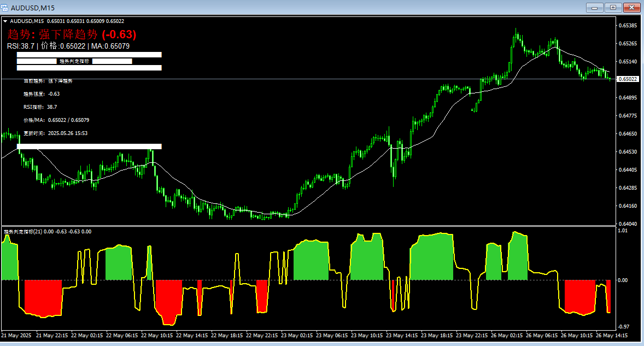Close the AUDUSD,M15 chart window
The image size is (644, 346).
[x=632, y=8]
